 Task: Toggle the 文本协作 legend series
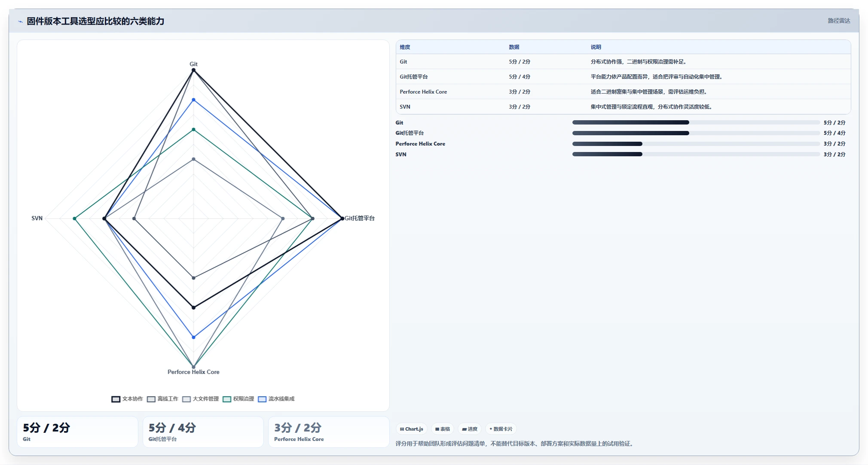tap(127, 399)
